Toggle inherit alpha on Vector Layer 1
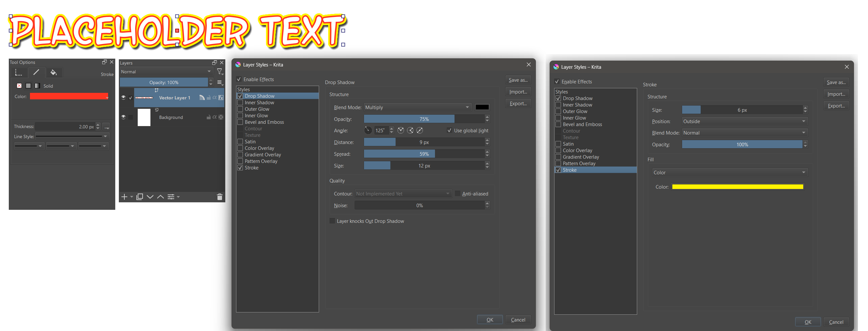 click(214, 98)
